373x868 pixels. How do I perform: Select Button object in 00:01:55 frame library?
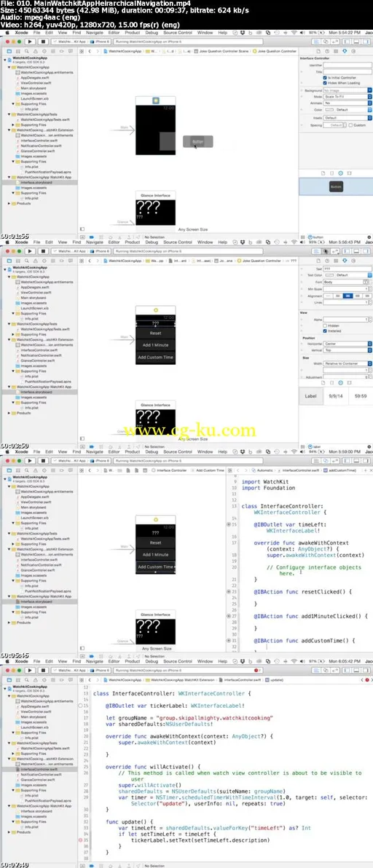click(x=336, y=187)
